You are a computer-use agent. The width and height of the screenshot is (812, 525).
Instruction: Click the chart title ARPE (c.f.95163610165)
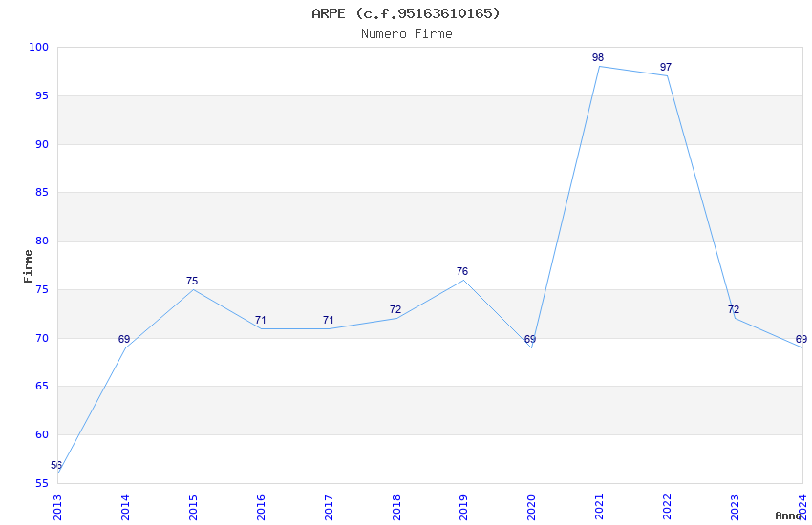[406, 13]
